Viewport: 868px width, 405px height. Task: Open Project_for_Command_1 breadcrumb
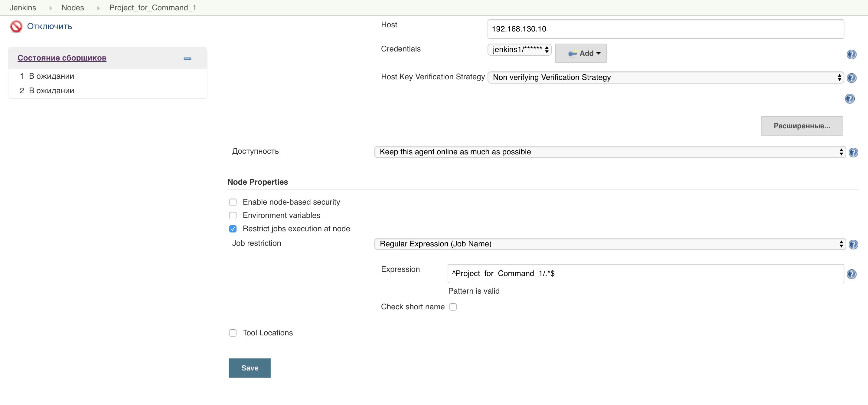(153, 8)
